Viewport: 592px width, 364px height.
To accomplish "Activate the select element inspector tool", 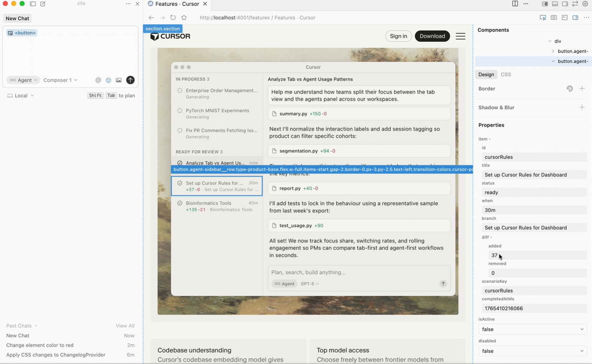I will coord(543,18).
